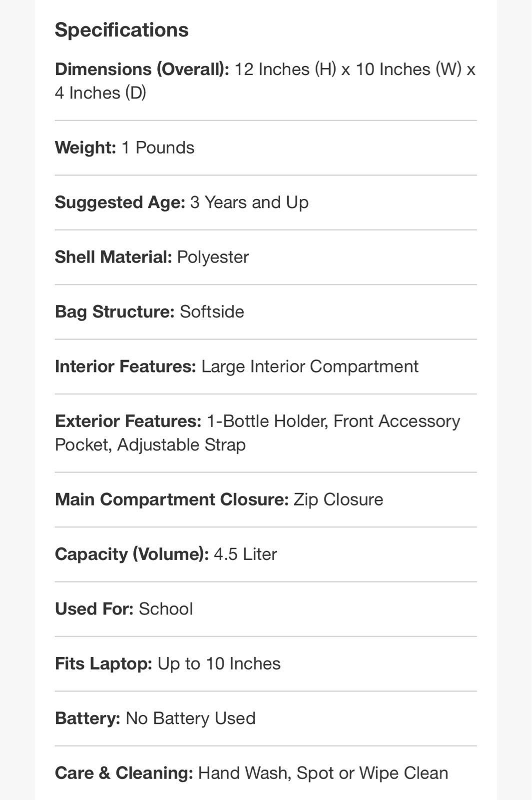Select the Zip Closure value
Viewport: 532px width, 800px height.
pyautogui.click(x=338, y=499)
